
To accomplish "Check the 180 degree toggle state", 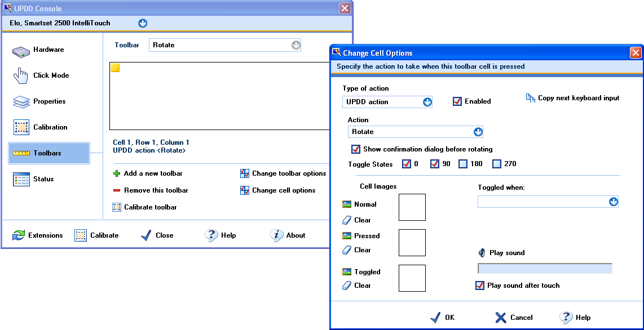I will (463, 164).
